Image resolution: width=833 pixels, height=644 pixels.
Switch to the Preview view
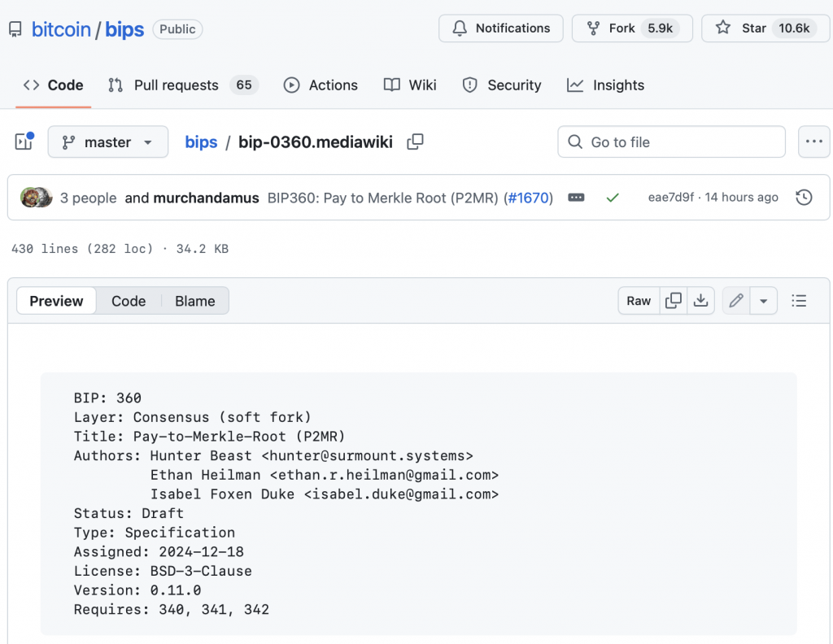point(56,301)
